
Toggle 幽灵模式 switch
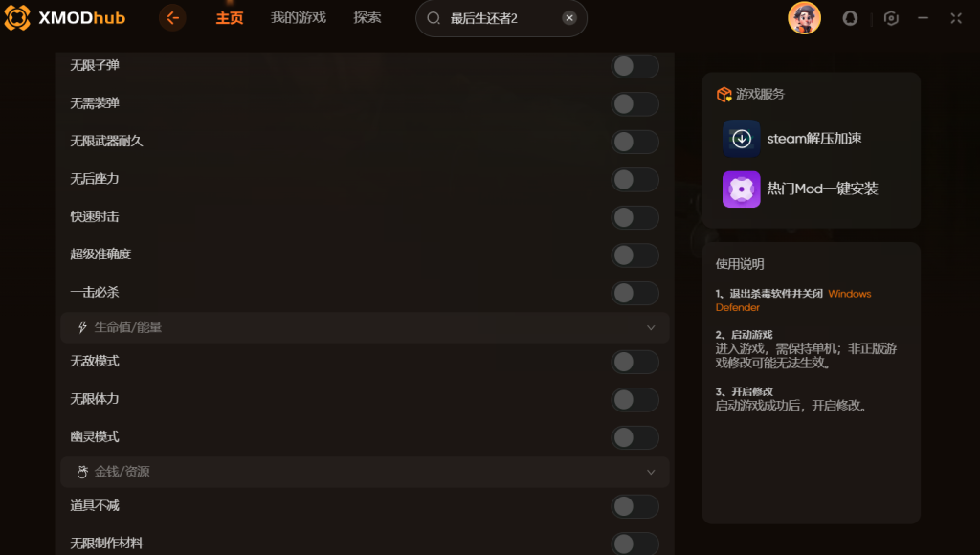coord(635,437)
